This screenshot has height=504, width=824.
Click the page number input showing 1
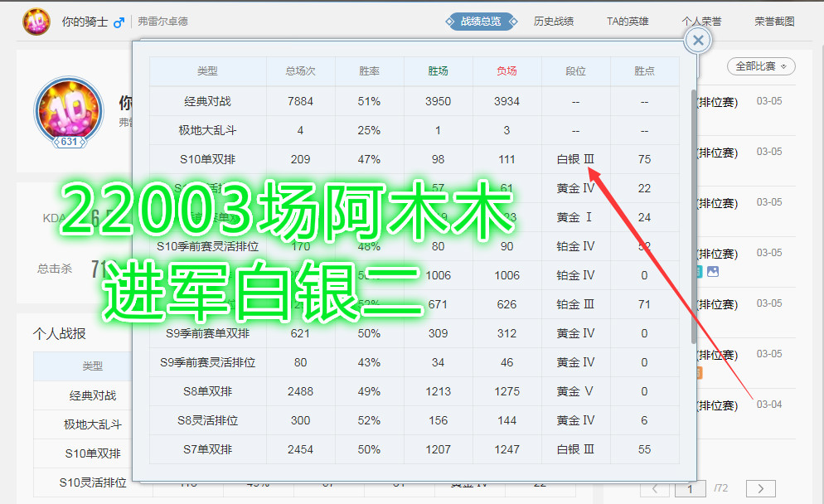(688, 488)
